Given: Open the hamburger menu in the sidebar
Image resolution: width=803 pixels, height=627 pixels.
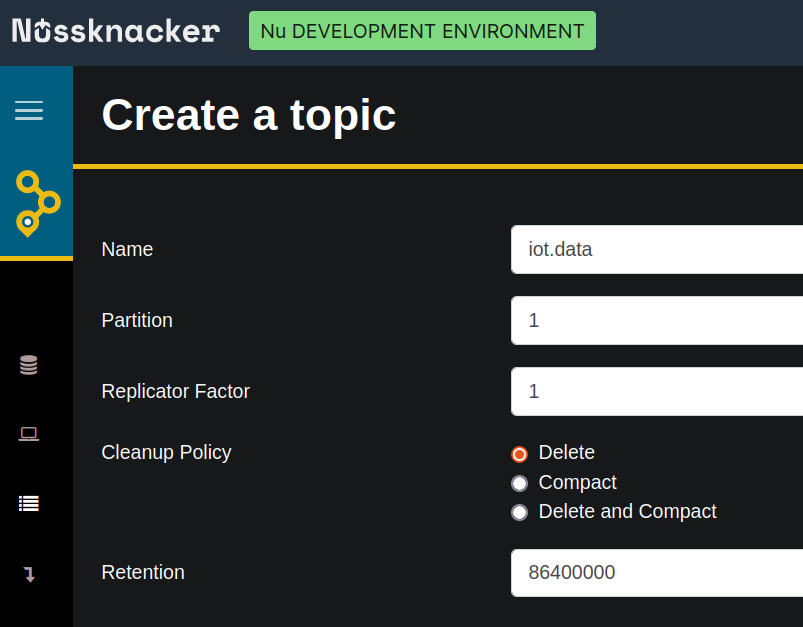Looking at the screenshot, I should click(x=29, y=110).
